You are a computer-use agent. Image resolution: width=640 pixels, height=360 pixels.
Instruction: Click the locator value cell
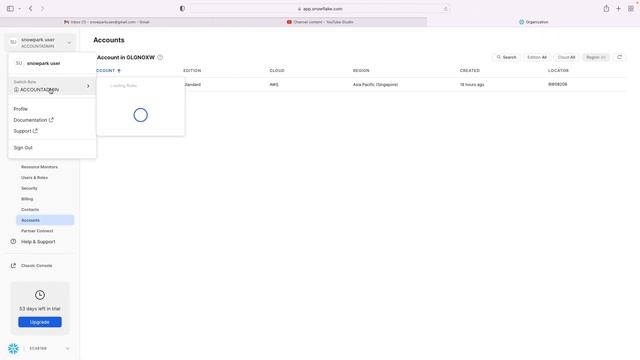558,84
